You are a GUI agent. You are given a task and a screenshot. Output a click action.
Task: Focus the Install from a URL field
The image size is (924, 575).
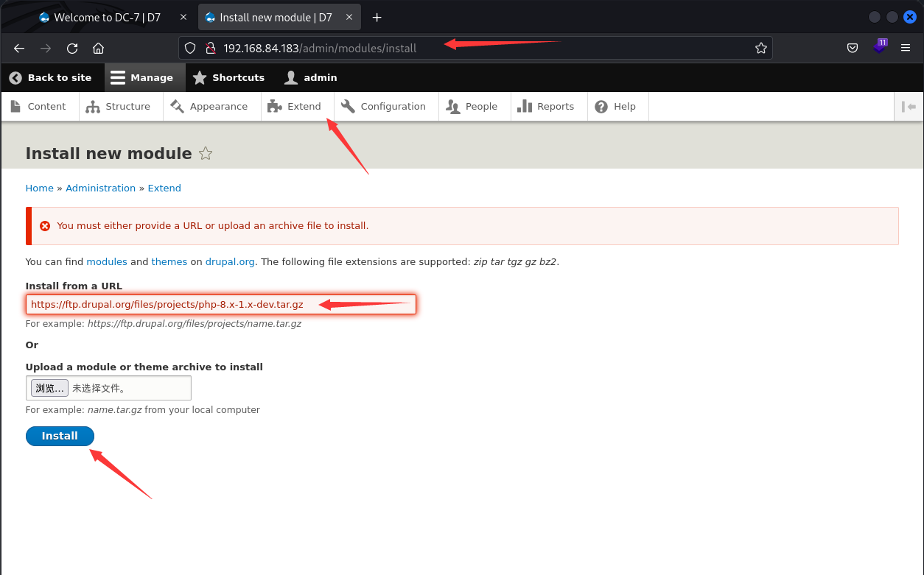point(221,305)
